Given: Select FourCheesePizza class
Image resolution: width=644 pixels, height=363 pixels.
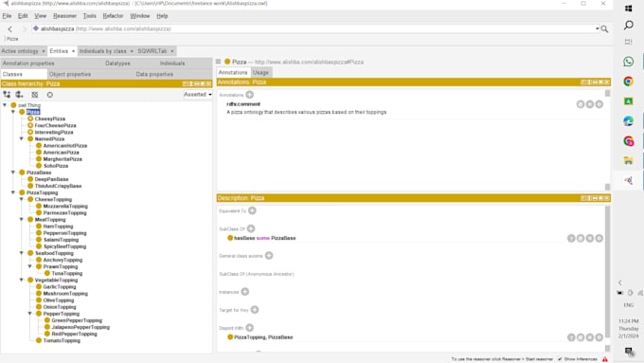Looking at the screenshot, I should pyautogui.click(x=56, y=125).
